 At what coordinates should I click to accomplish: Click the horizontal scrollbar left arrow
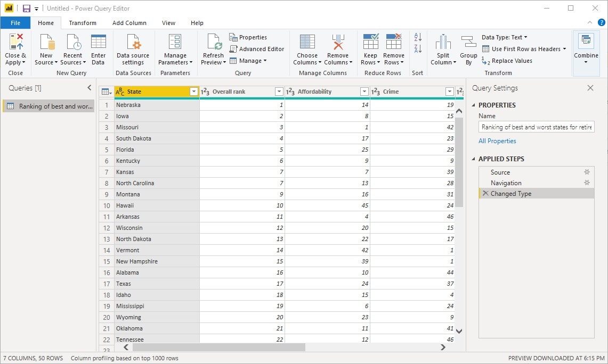[126, 348]
